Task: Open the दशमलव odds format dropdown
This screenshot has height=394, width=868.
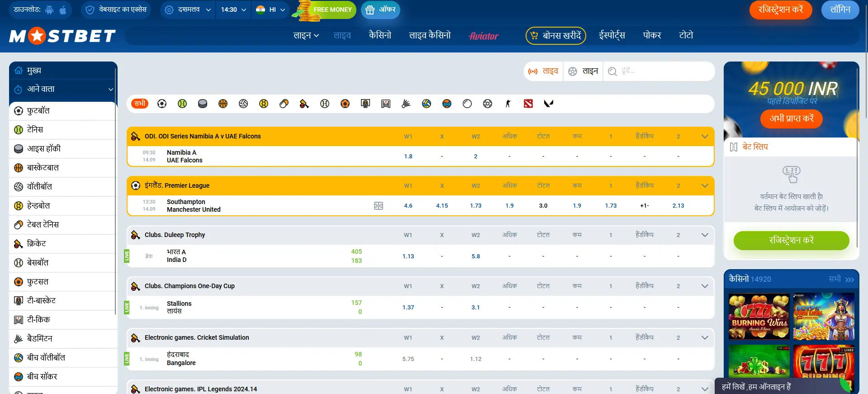Action: click(x=188, y=9)
